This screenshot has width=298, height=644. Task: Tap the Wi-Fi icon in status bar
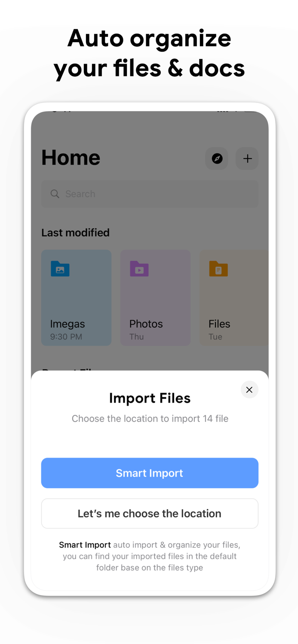(235, 111)
